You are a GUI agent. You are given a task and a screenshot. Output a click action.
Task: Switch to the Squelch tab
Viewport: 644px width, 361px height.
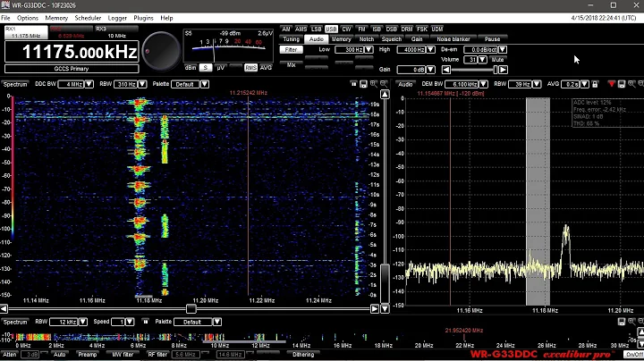tap(392, 39)
